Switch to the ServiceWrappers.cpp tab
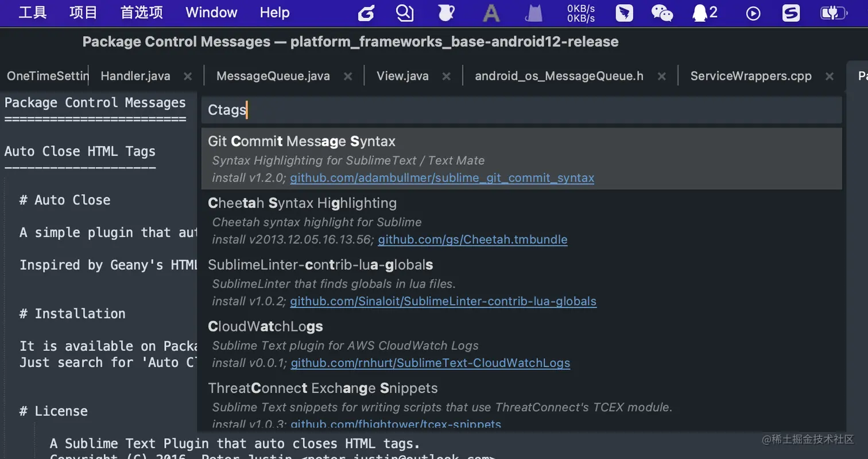Viewport: 868px width, 459px height. click(x=751, y=76)
